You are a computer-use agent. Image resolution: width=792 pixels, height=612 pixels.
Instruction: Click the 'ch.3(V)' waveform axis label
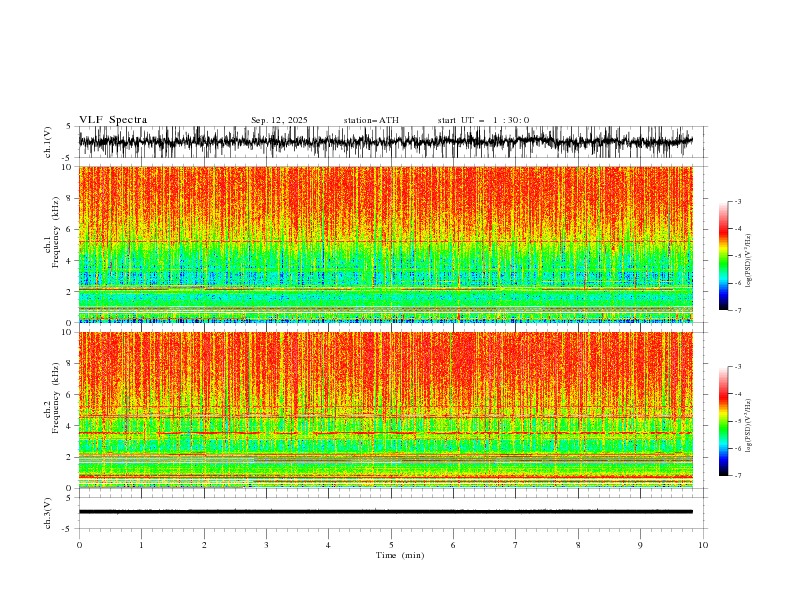coord(48,513)
